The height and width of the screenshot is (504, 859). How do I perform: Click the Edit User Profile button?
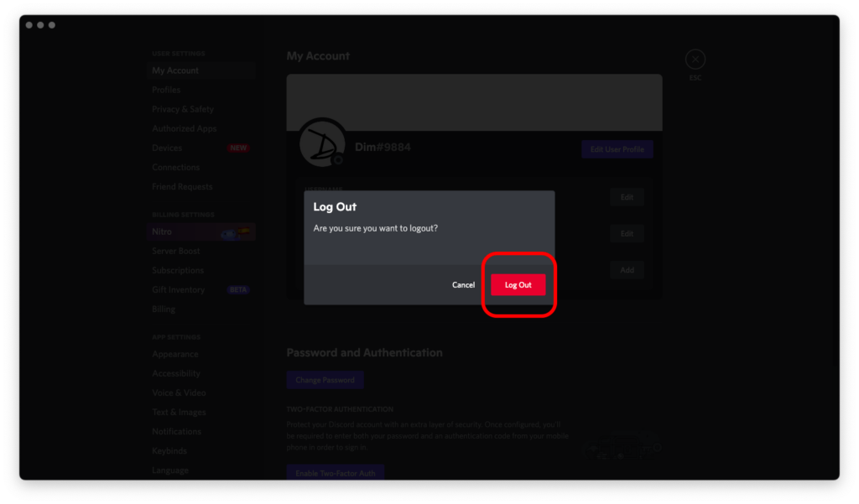[617, 149]
